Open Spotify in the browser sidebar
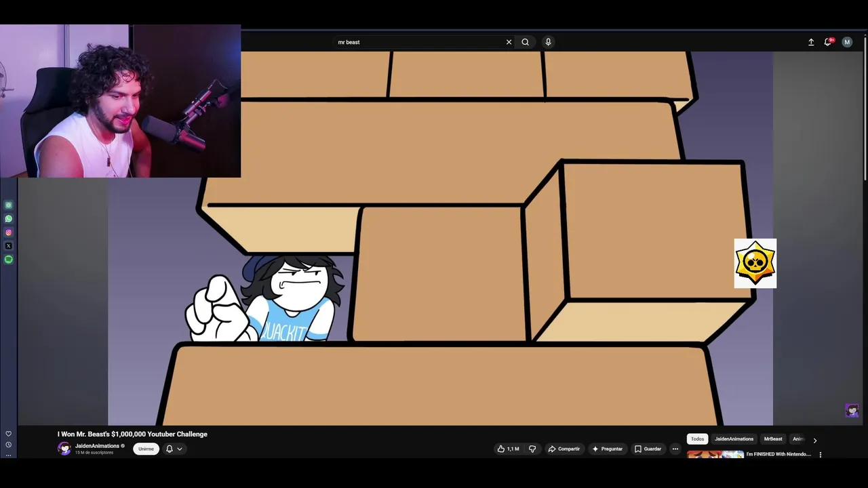 coord(9,260)
